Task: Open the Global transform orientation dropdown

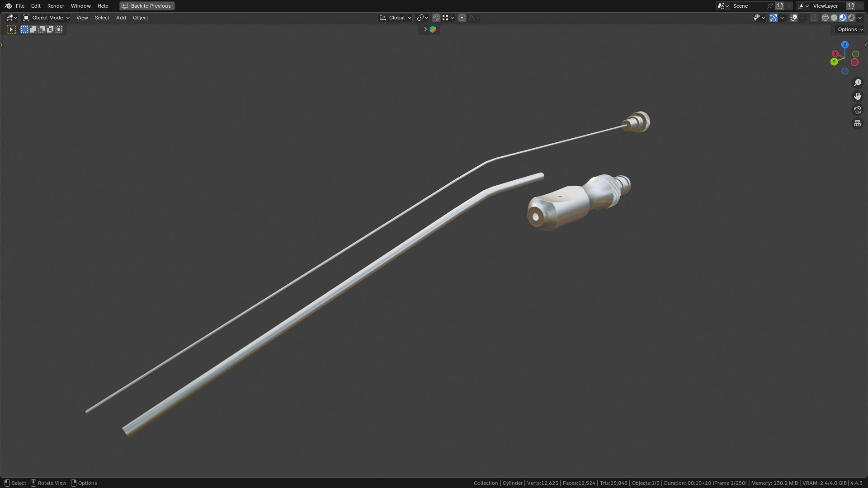Action: tap(395, 18)
